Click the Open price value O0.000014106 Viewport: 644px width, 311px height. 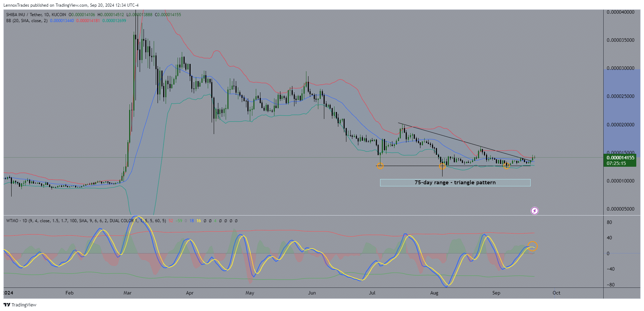[x=82, y=15]
